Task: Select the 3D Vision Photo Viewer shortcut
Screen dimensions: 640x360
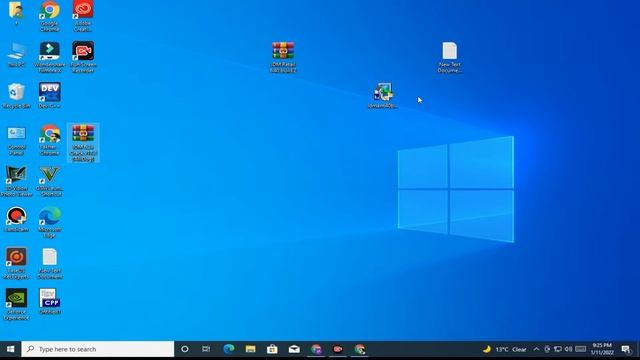Action: 16,181
